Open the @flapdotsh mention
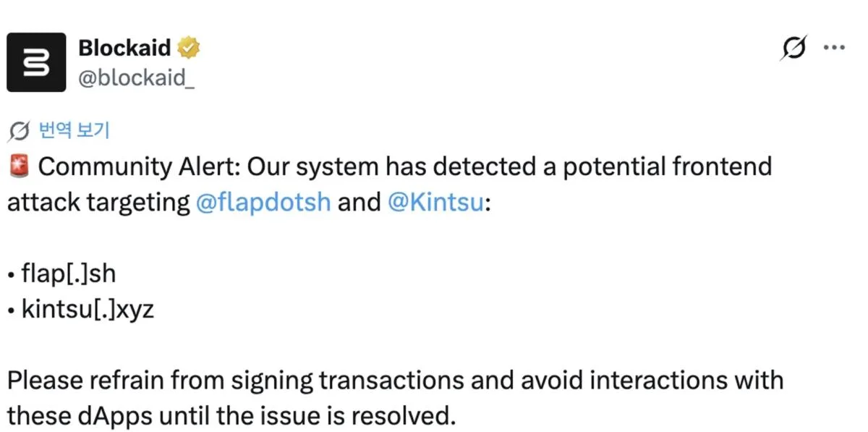This screenshot has width=868, height=432. 263,202
